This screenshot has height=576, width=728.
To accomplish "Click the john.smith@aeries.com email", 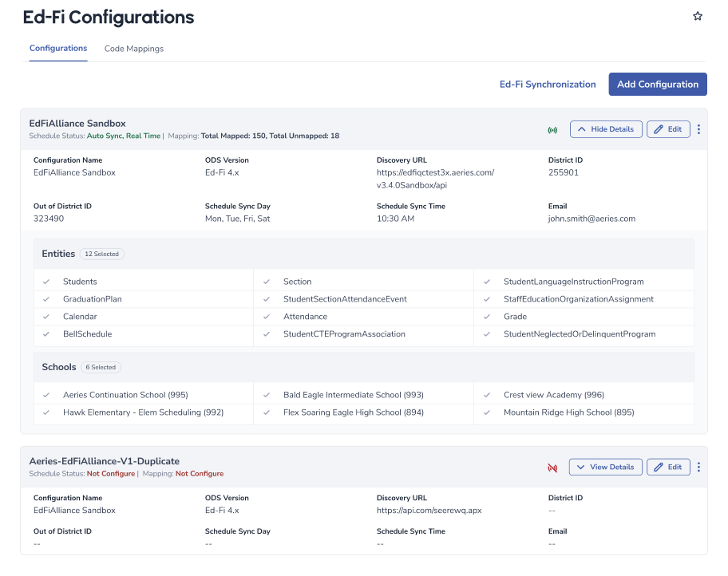I will (x=591, y=219).
